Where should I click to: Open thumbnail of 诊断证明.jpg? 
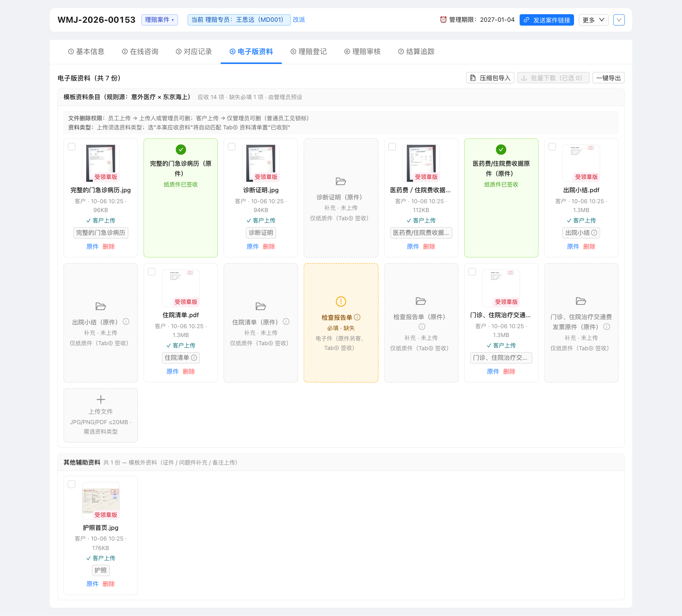(x=261, y=163)
